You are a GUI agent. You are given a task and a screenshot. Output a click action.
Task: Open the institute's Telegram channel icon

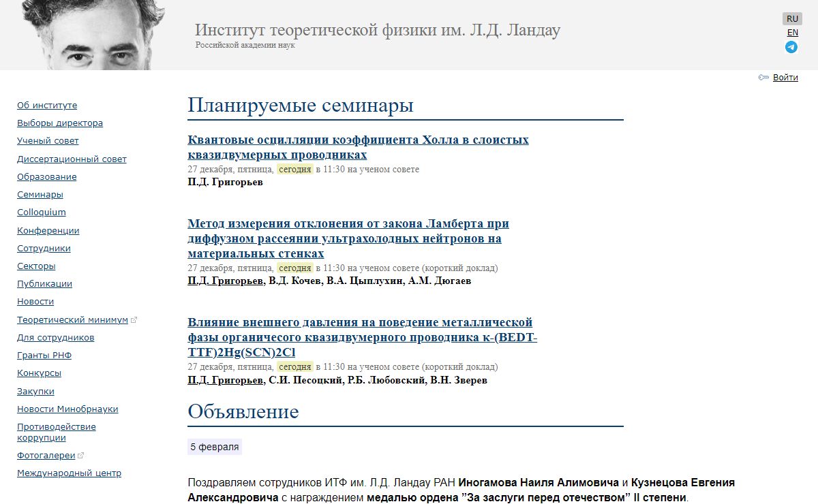pos(791,47)
